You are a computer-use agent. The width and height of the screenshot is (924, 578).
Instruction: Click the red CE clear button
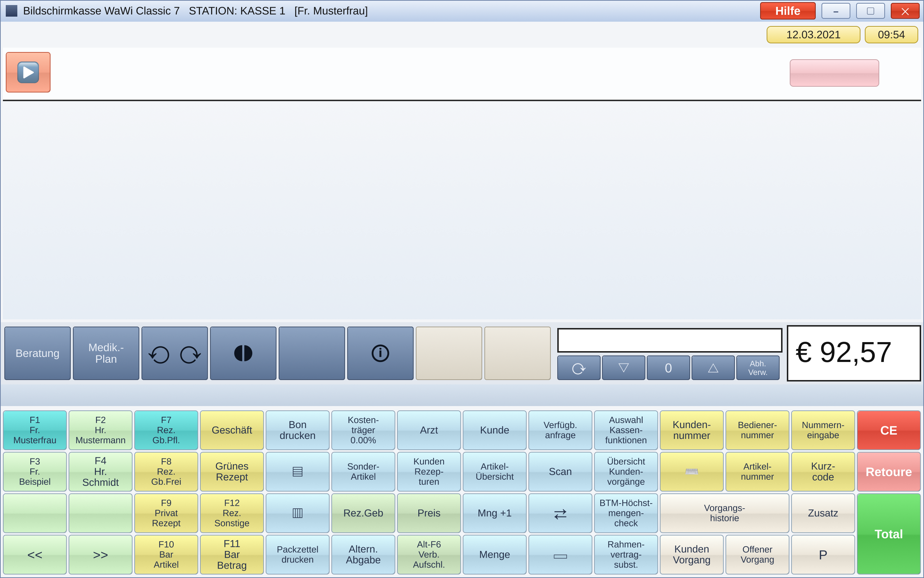point(889,430)
